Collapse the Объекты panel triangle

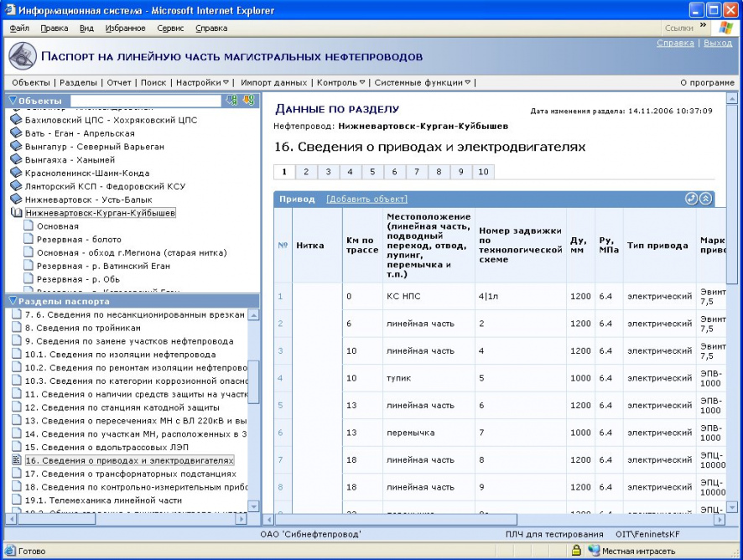(13, 101)
